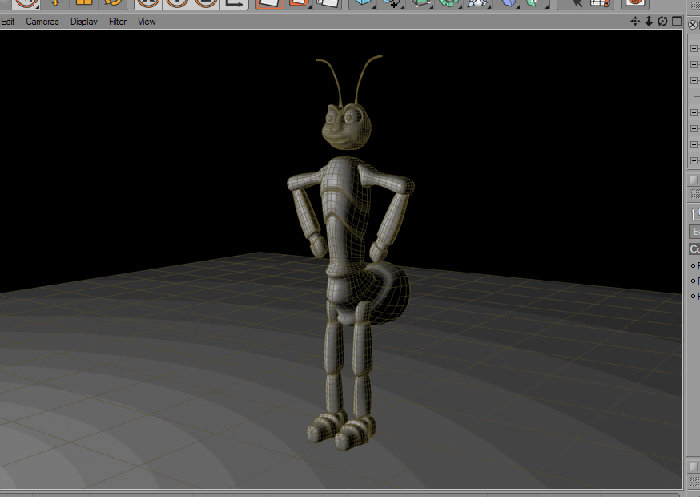Open the Cameras menu
Image resolution: width=700 pixels, height=497 pixels.
pyautogui.click(x=42, y=21)
